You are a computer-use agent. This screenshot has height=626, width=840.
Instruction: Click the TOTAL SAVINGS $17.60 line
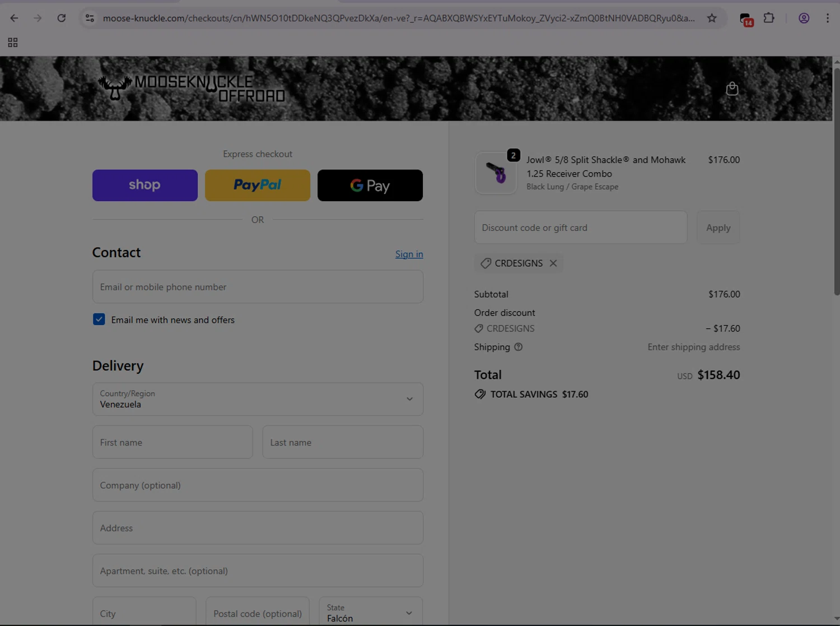[x=531, y=395]
